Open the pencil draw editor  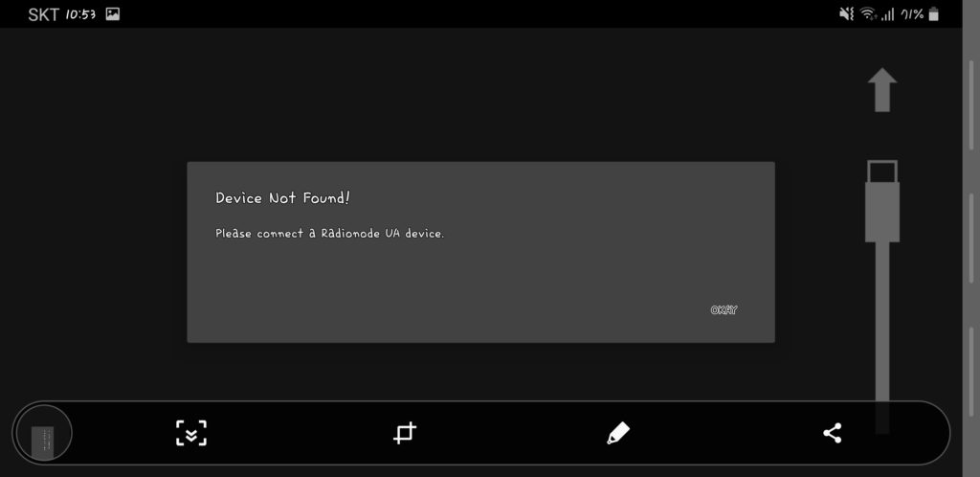click(x=618, y=433)
